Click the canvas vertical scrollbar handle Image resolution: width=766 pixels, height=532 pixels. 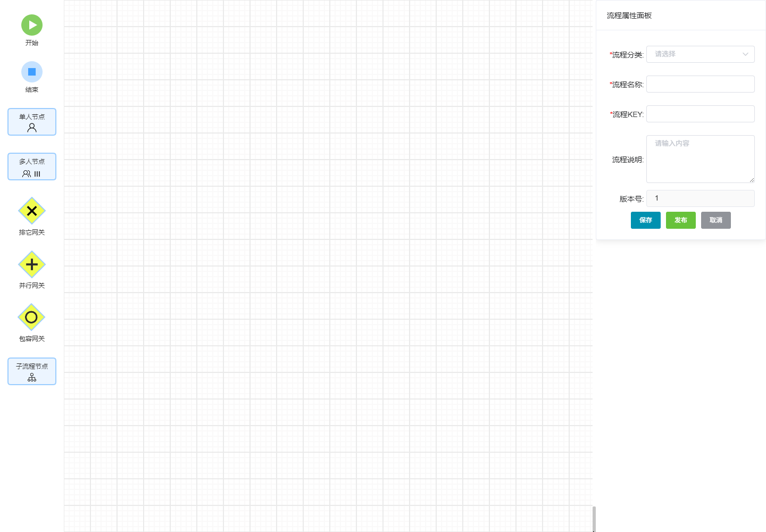click(594, 519)
